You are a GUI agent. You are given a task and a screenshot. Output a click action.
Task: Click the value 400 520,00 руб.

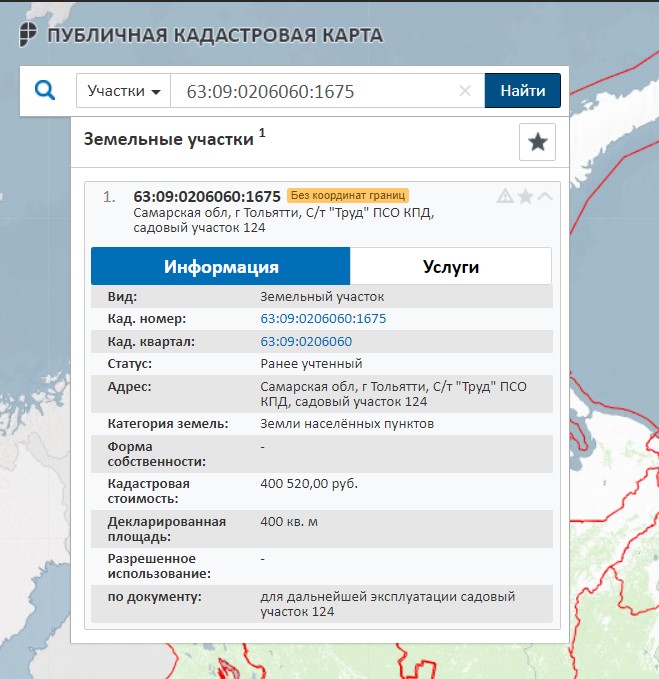[309, 484]
